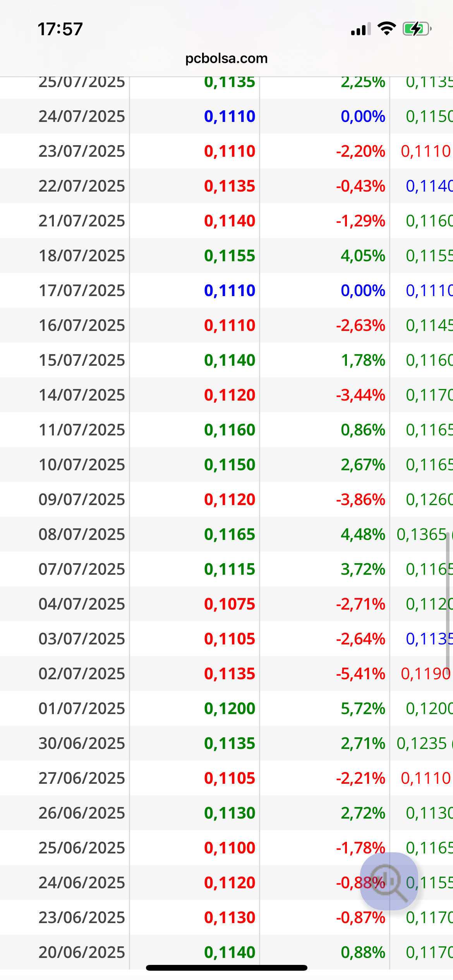The height and width of the screenshot is (980, 453).
Task: Select the 20/06/2025 date row
Action: (226, 952)
